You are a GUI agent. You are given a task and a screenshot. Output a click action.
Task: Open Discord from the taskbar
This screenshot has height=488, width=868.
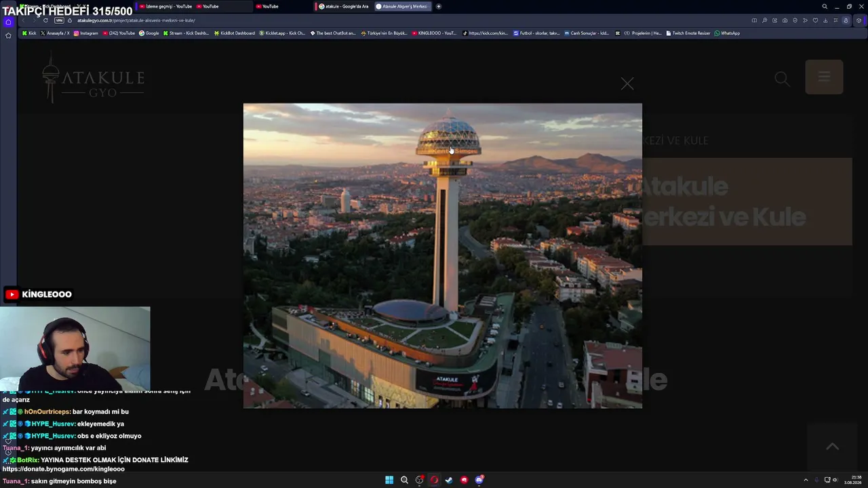(479, 480)
